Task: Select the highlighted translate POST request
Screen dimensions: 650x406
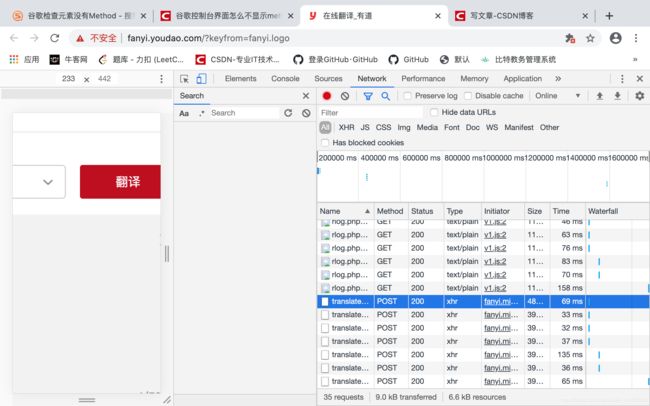Action: pos(483,301)
